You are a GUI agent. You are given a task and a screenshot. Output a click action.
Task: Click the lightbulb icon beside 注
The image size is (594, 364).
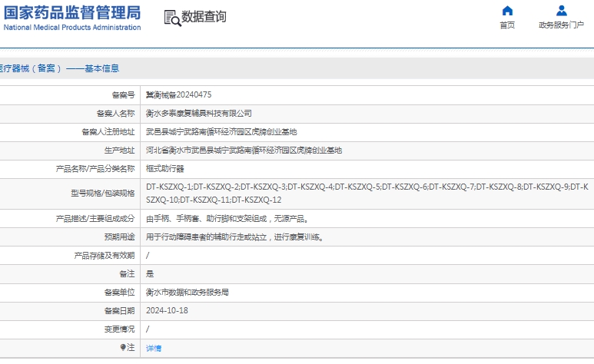(x=123, y=347)
